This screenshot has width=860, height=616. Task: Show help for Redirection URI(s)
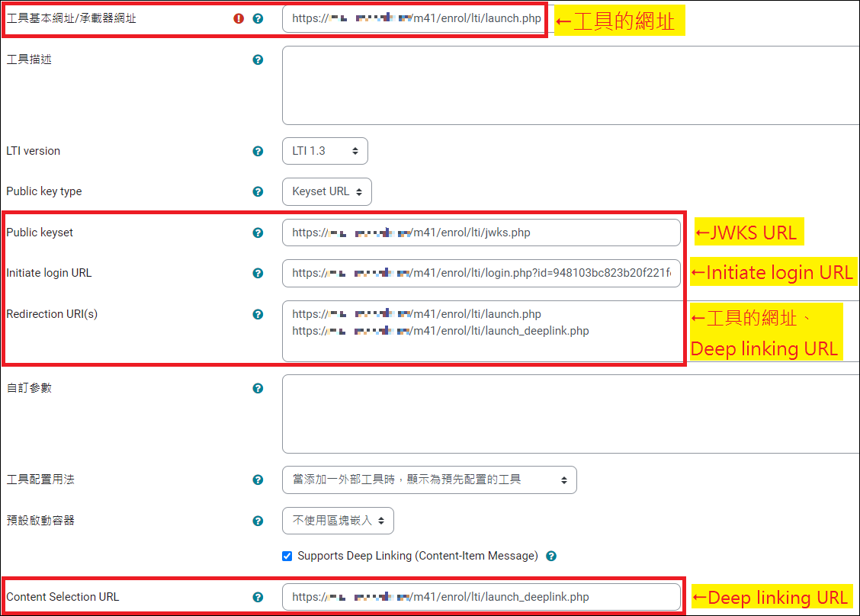click(x=258, y=314)
